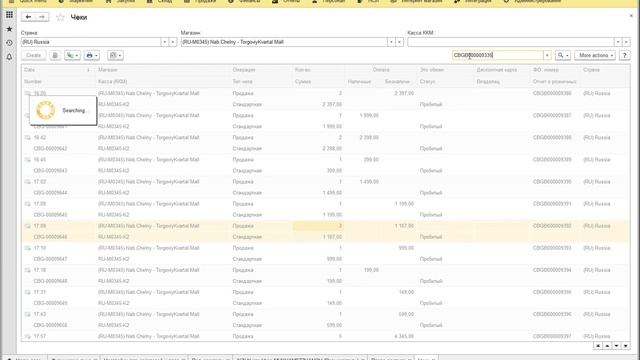The height and width of the screenshot is (360, 640).
Task: Open the sections grid menu in sidebar
Action: pos(9,15)
